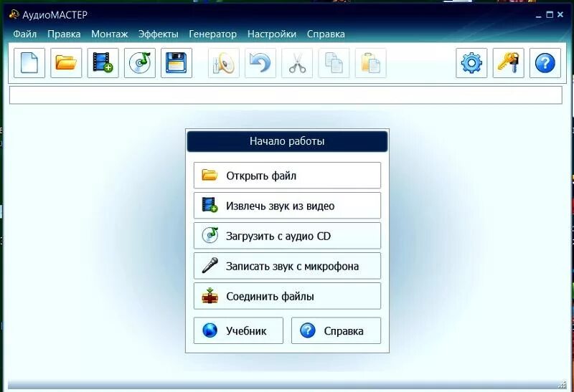Open the Эффекты menu
The height and width of the screenshot is (392, 574).
158,34
